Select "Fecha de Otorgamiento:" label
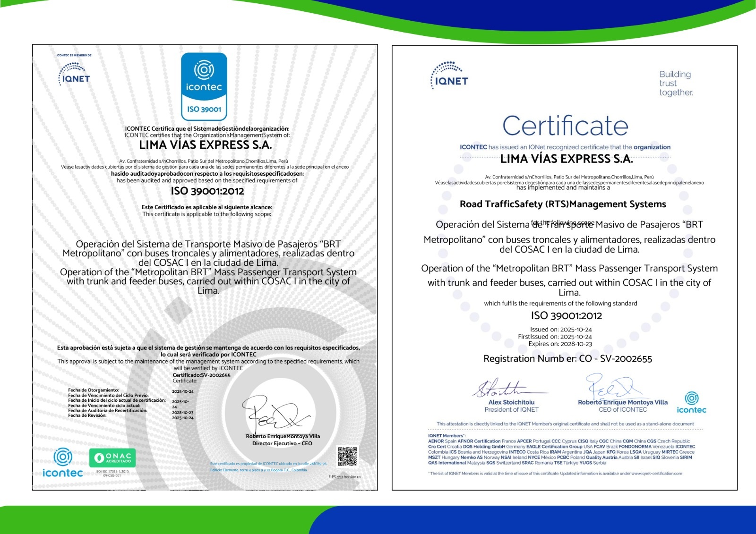This screenshot has height=534, width=756. [94, 390]
